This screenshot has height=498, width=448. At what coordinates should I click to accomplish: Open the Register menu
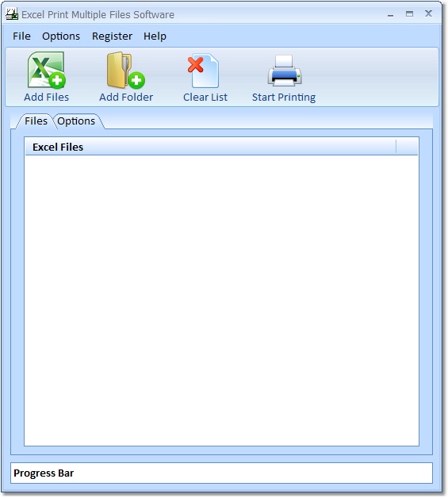[x=112, y=36]
